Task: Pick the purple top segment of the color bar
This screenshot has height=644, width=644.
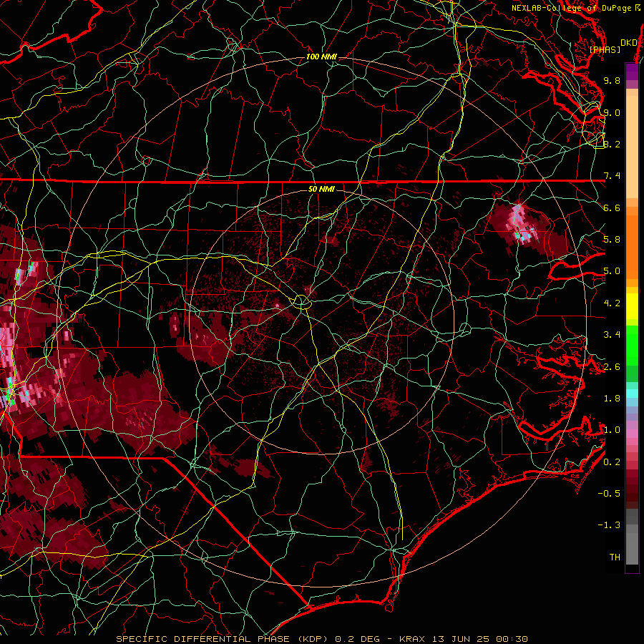Action: [632, 72]
